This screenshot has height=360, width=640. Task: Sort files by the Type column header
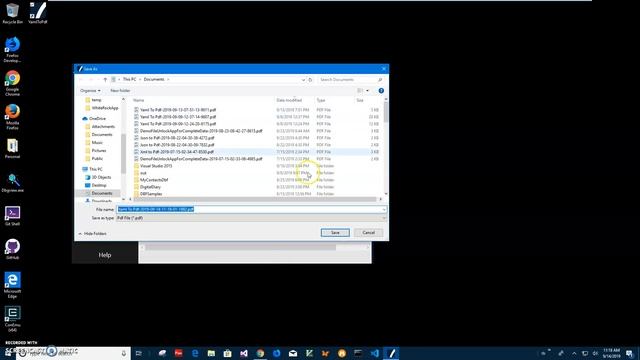point(321,100)
